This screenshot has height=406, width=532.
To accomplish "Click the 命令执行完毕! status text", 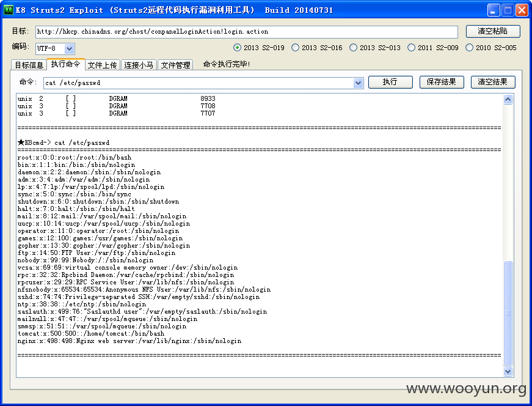I will (227, 64).
